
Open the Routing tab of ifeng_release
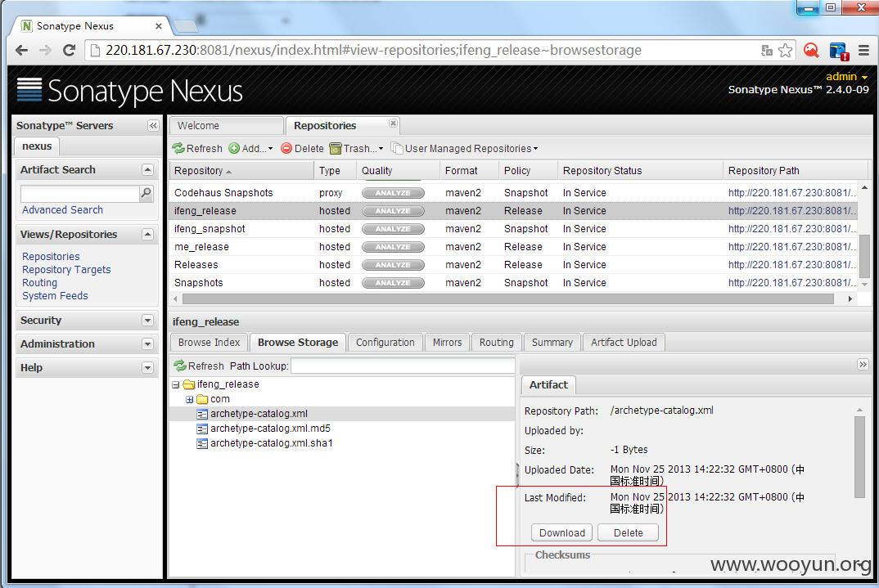tap(496, 342)
